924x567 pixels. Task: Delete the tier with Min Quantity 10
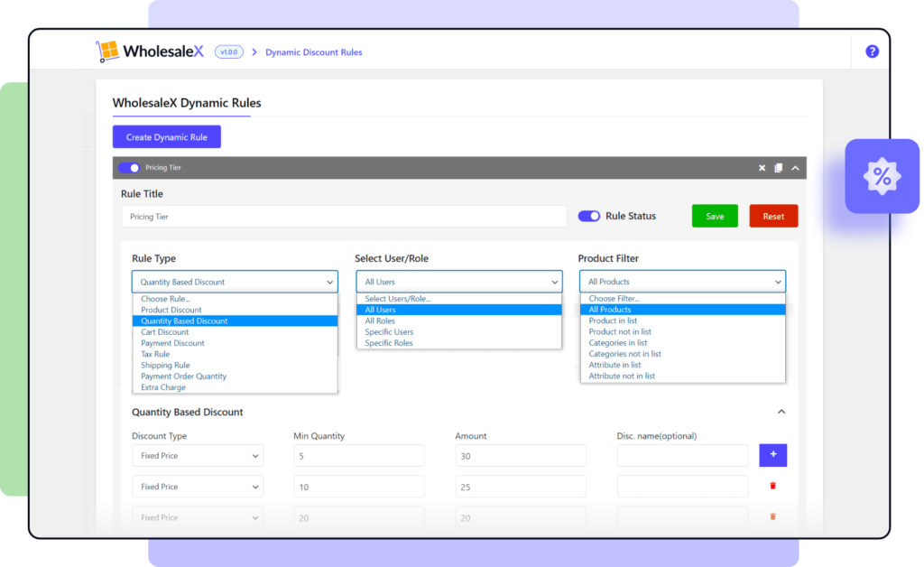772,487
